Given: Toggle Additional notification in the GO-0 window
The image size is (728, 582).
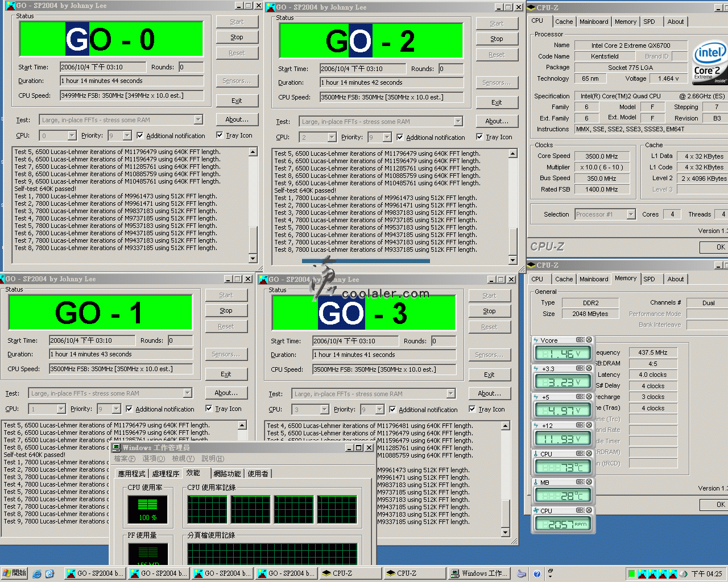Looking at the screenshot, I should click(x=140, y=136).
